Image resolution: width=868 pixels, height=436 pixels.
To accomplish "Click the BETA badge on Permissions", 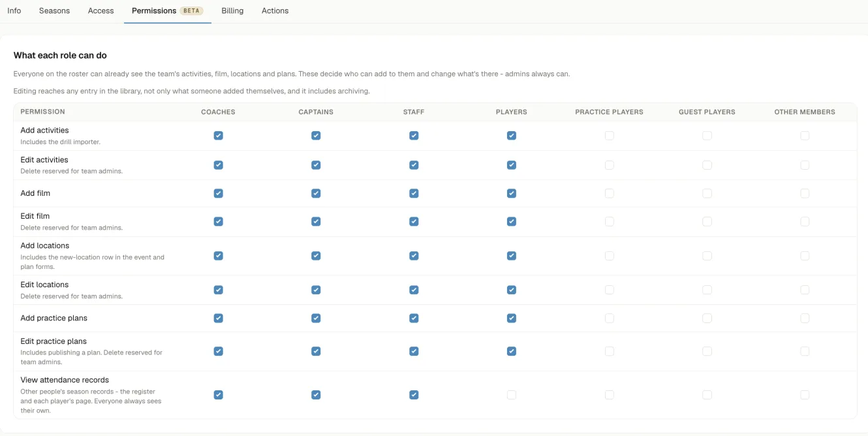I will 192,11.
